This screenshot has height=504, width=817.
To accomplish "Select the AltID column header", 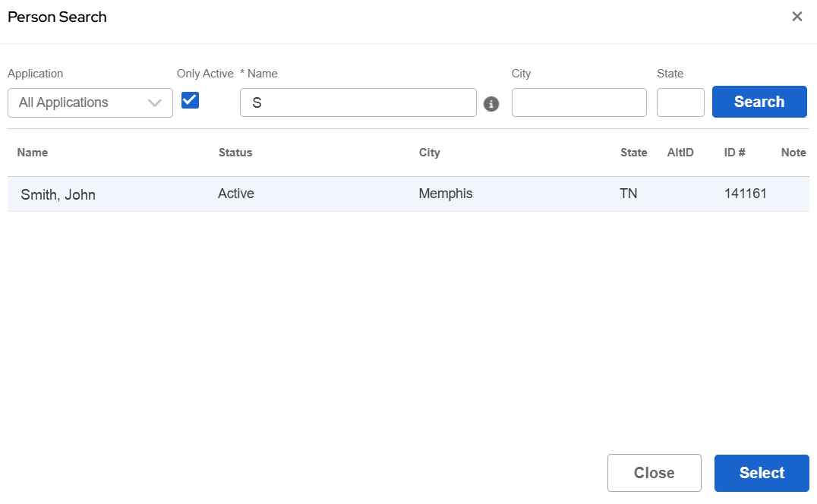I will (680, 153).
